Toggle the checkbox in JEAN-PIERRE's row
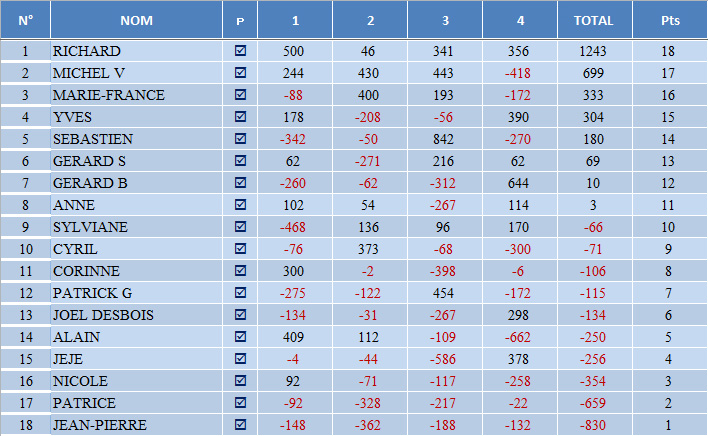This screenshot has width=708, height=436. (240, 425)
